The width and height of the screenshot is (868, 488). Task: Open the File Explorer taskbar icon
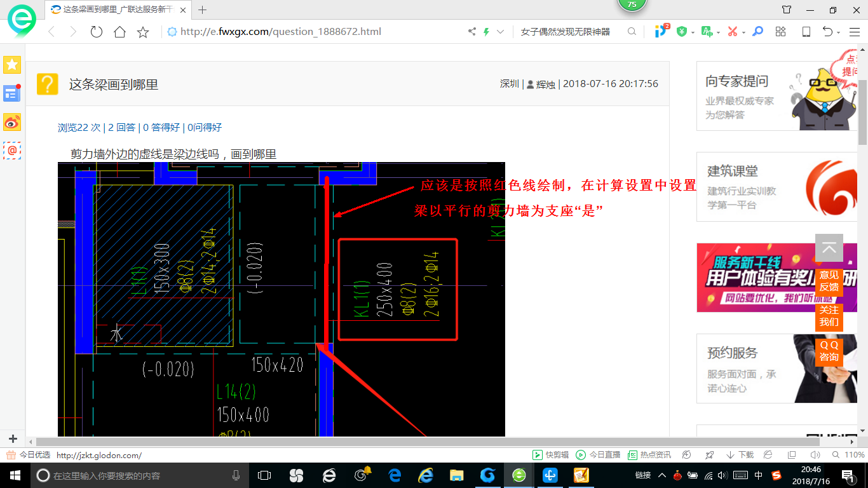coord(456,475)
